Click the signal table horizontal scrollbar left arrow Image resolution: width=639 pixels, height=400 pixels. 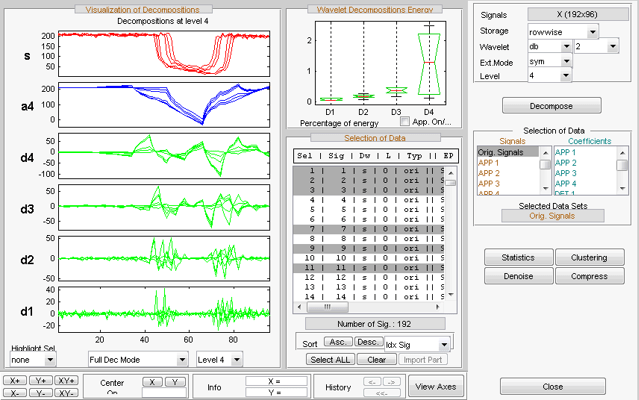pyautogui.click(x=300, y=307)
